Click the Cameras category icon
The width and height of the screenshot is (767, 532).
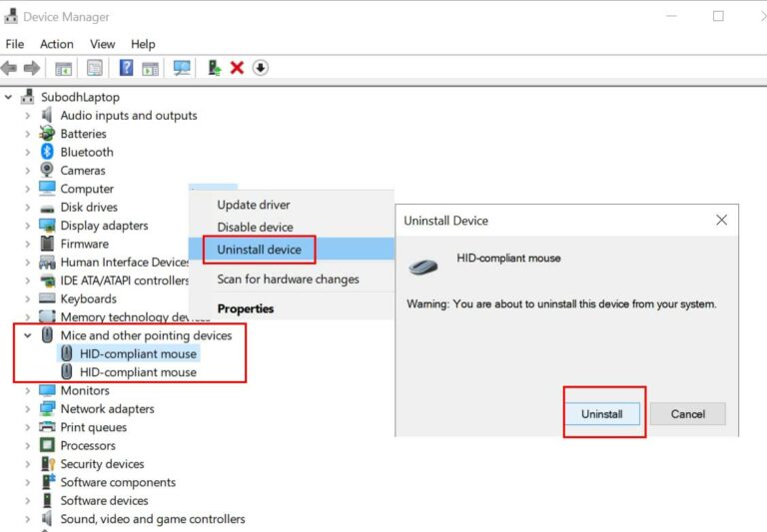click(47, 171)
